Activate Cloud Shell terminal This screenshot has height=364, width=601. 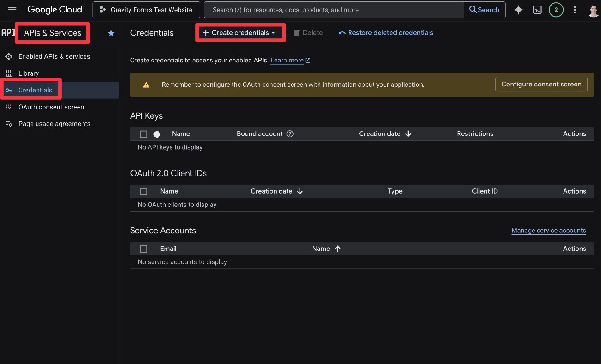(x=537, y=9)
